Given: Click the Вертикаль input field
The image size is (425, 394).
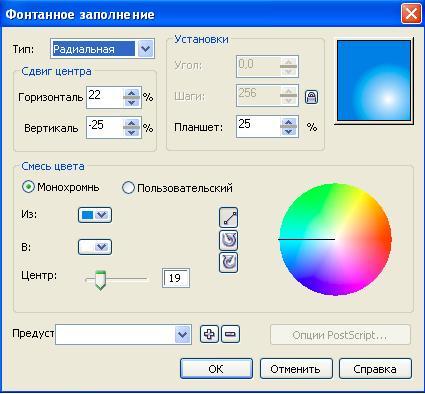Looking at the screenshot, I should coord(105,127).
